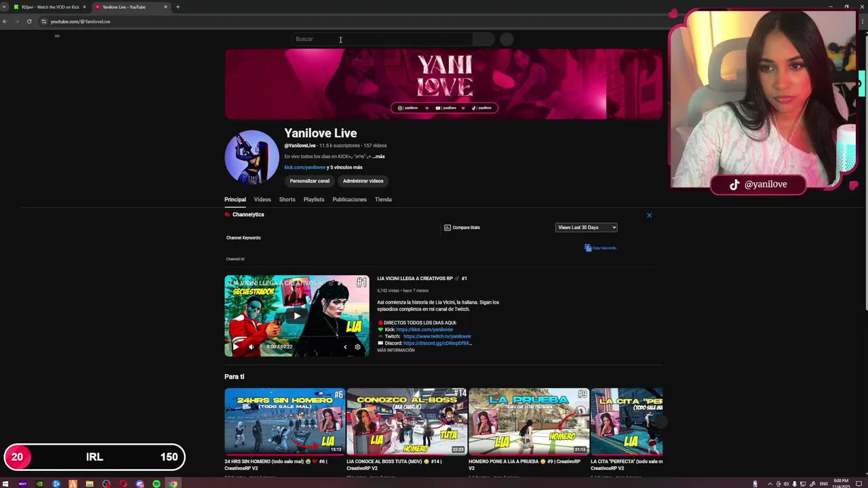Open the https://kick.com/yanilovee description link

coord(425,329)
